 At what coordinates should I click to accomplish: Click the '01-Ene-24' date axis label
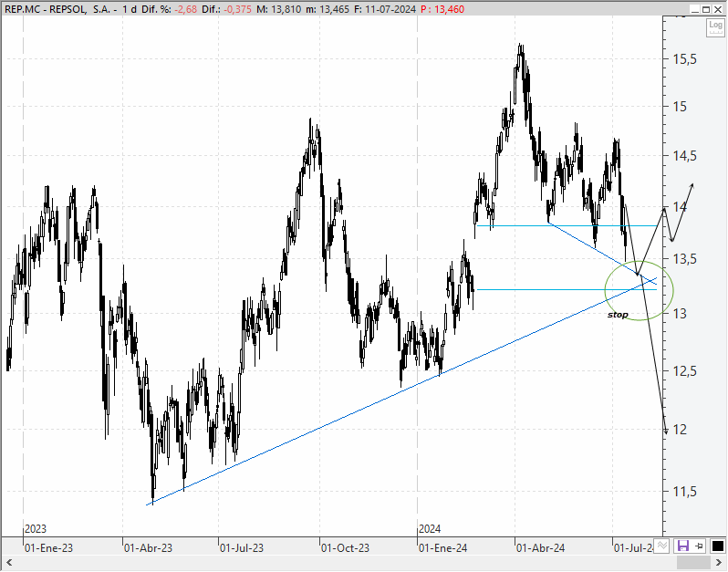tap(443, 548)
